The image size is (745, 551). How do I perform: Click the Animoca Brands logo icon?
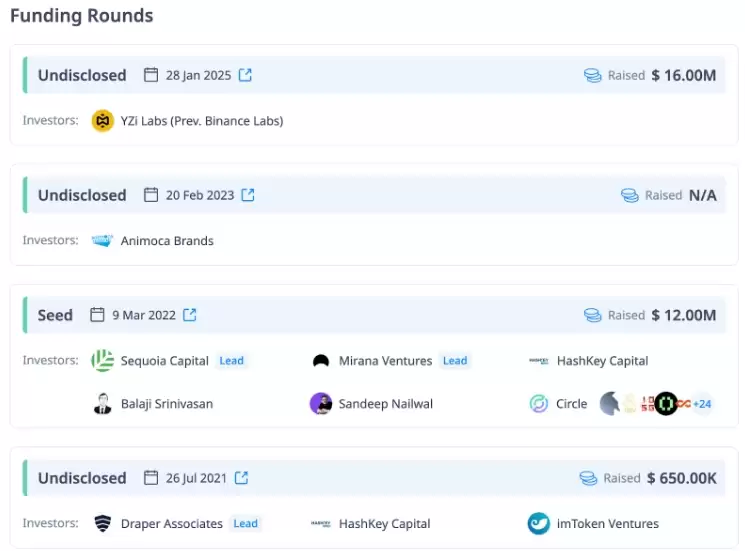point(102,241)
